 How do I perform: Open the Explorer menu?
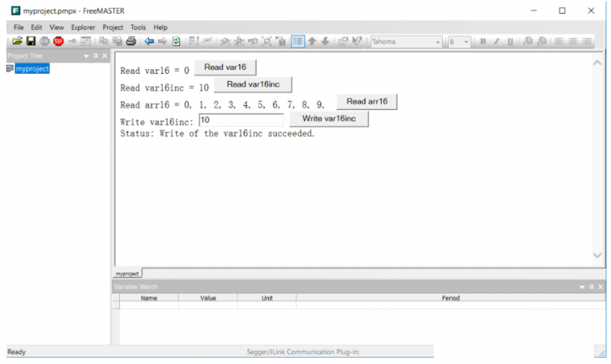point(83,27)
